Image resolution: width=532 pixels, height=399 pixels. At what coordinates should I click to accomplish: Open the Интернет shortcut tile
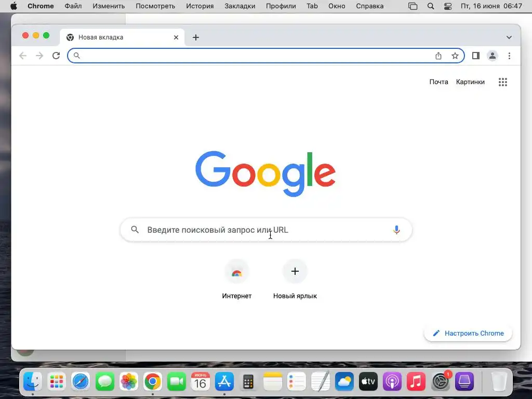pos(236,279)
